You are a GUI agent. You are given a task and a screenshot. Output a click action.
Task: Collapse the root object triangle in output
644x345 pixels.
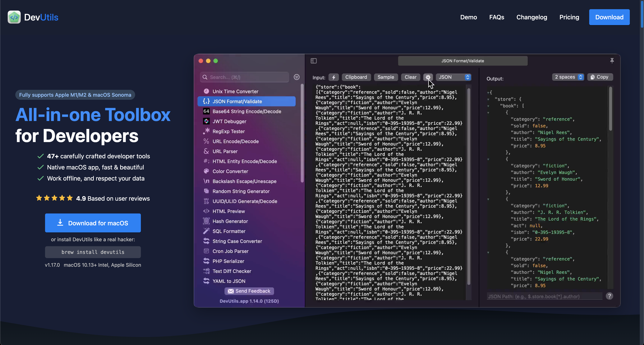[x=488, y=93]
